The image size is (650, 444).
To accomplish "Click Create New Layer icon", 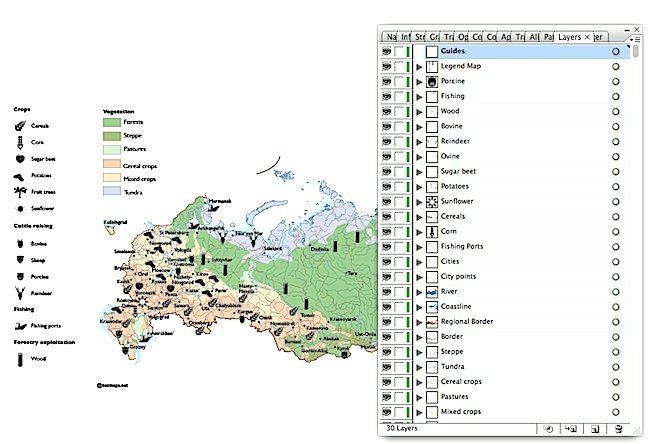I will 595,429.
